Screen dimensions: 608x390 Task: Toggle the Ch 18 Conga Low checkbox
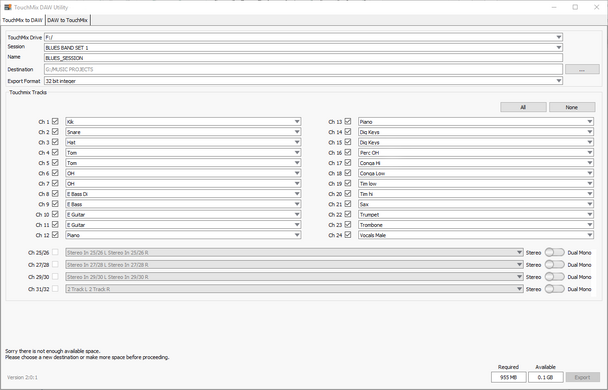[x=348, y=173]
